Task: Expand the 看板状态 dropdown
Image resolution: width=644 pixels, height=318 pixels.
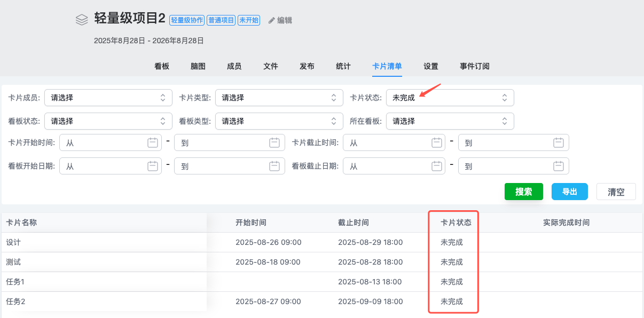Action: 108,121
